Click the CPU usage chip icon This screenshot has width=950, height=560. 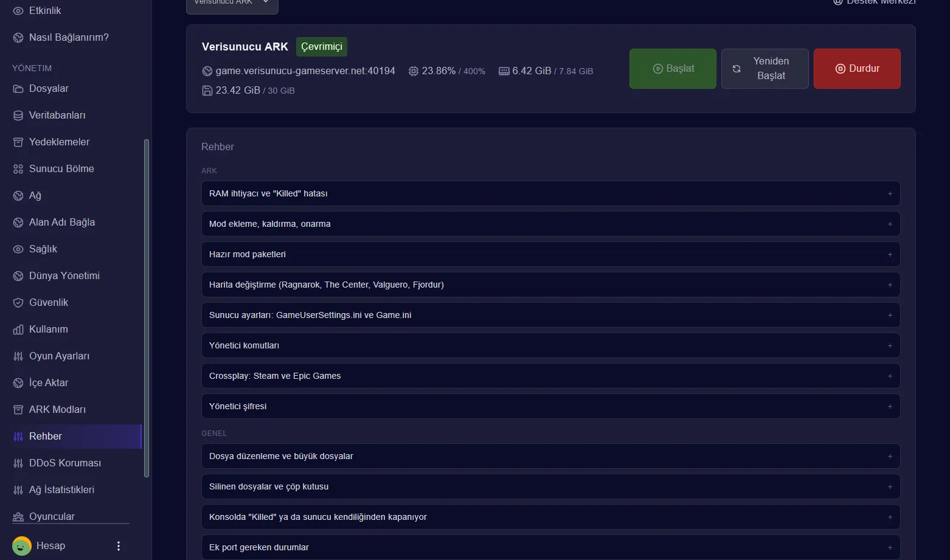414,71
